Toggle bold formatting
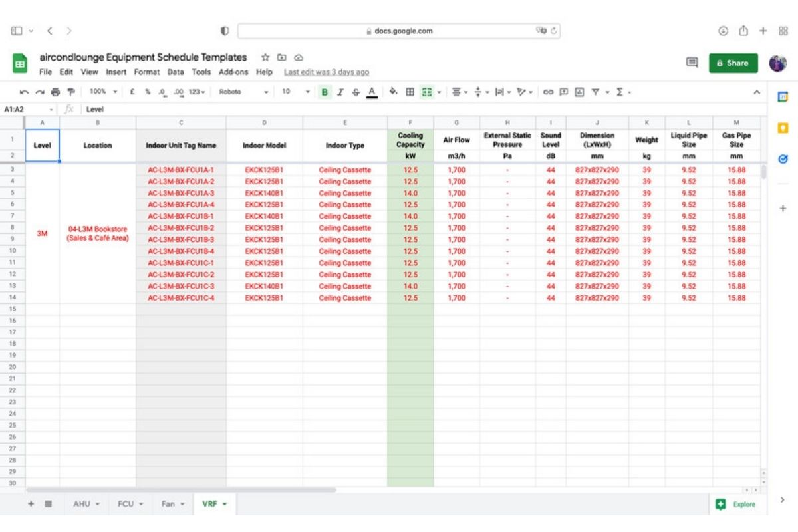The width and height of the screenshot is (798, 532). pyautogui.click(x=325, y=92)
